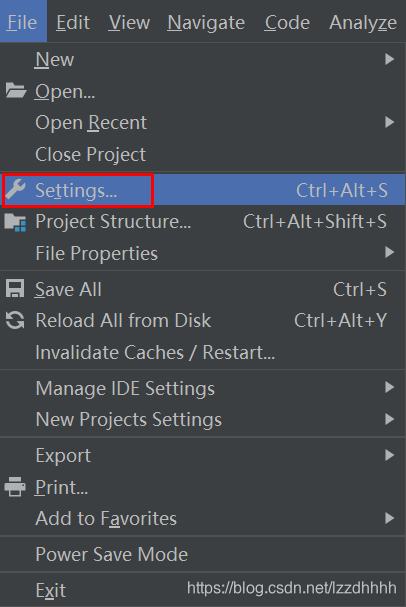406x607 pixels.
Task: Open the Edit menu
Action: pyautogui.click(x=73, y=22)
